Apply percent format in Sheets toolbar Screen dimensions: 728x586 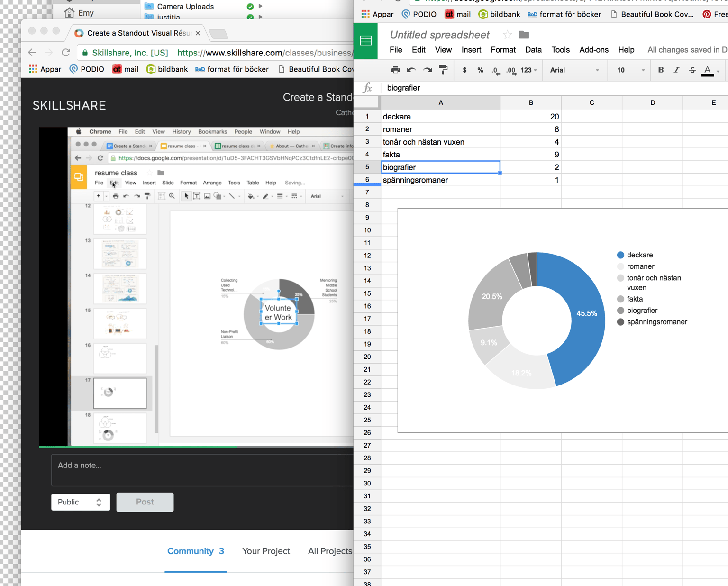tap(480, 70)
